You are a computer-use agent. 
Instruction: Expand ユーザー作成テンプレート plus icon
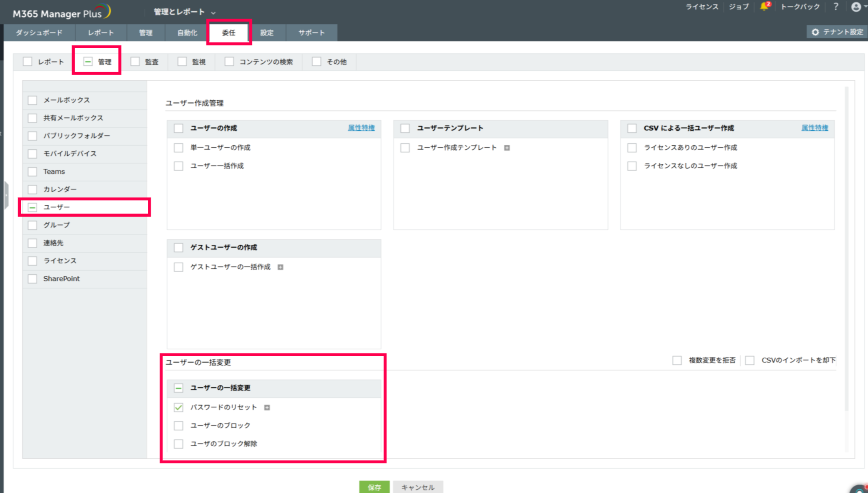[507, 148]
